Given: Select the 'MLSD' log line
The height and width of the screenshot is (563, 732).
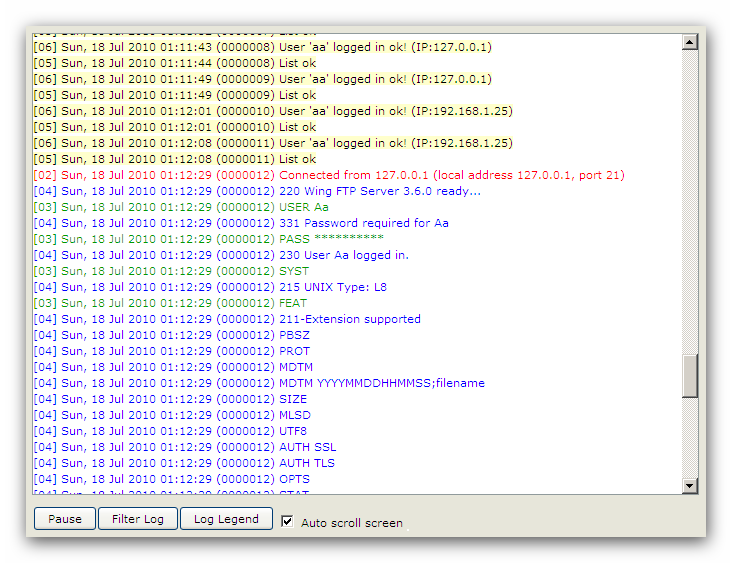Looking at the screenshot, I should (x=172, y=415).
